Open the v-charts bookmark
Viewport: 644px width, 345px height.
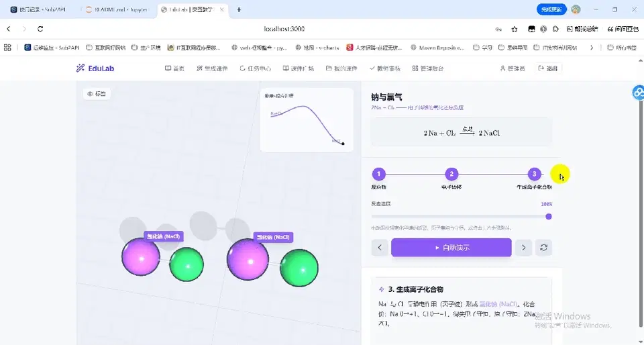317,48
